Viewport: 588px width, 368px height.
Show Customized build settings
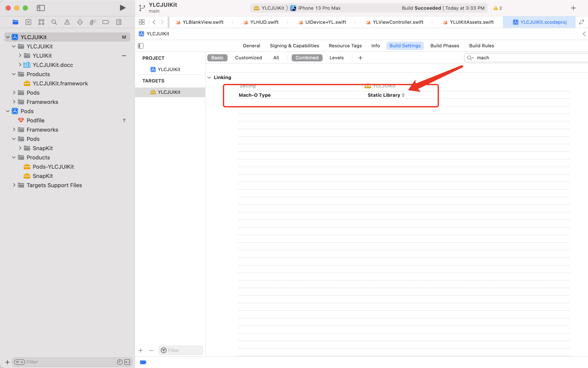pos(248,58)
